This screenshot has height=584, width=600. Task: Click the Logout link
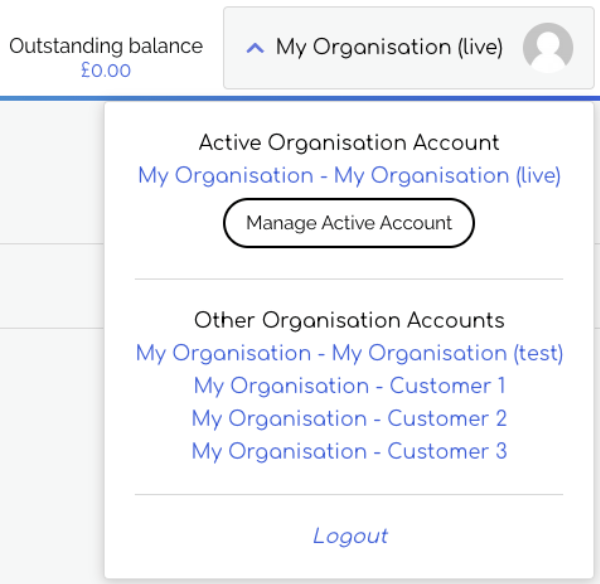(351, 536)
